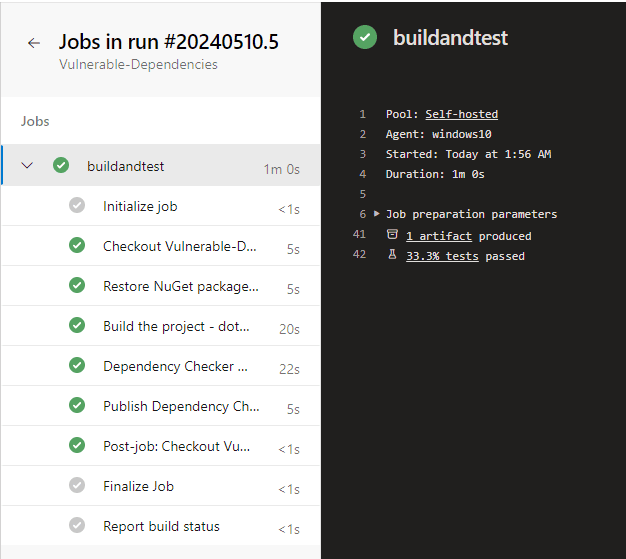Open Build the project - dot... step

pyautogui.click(x=161, y=326)
